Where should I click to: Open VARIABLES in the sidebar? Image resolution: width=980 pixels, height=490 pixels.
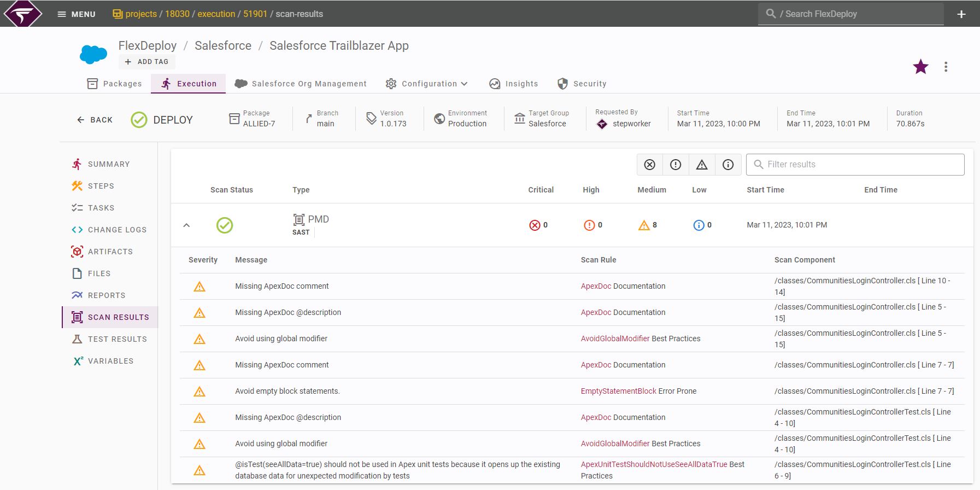pos(103,361)
